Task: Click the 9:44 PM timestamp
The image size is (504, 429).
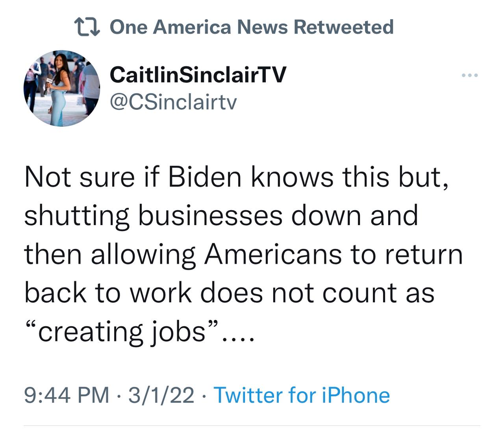Action: 67,395
